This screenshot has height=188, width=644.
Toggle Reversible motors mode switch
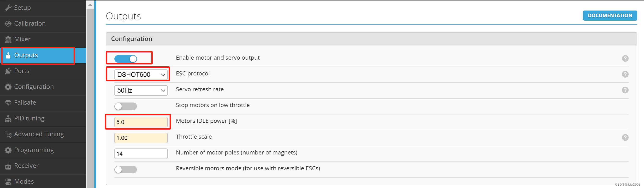(x=126, y=170)
